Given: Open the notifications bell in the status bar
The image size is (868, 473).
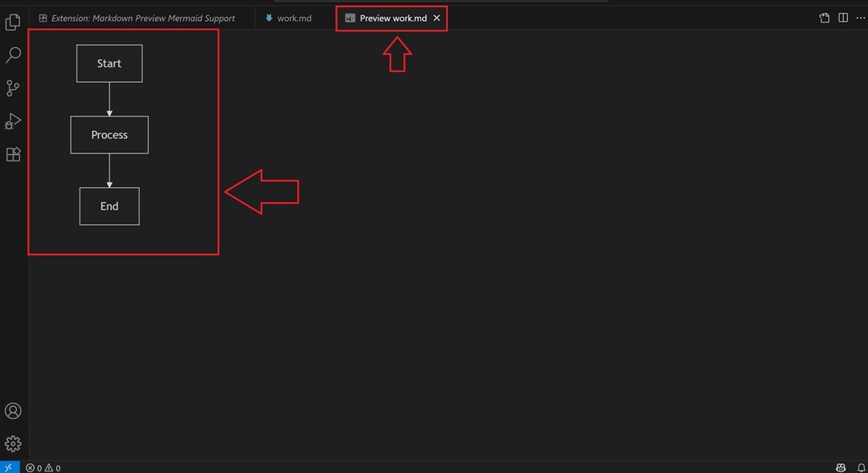Looking at the screenshot, I should tap(859, 467).
